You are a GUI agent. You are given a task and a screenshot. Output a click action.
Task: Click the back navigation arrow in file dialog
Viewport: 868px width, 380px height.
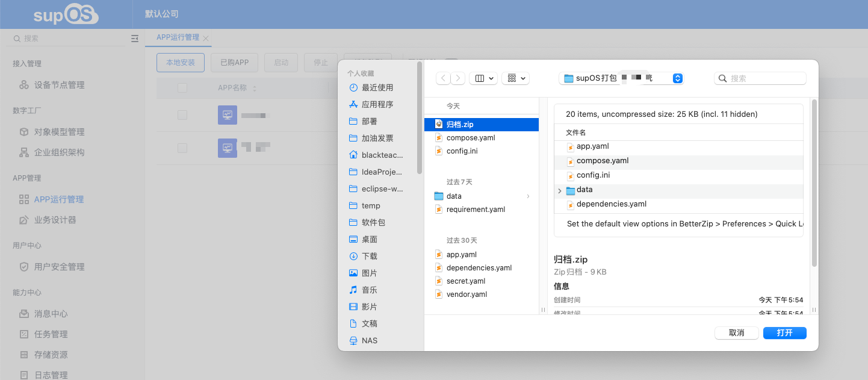(443, 78)
